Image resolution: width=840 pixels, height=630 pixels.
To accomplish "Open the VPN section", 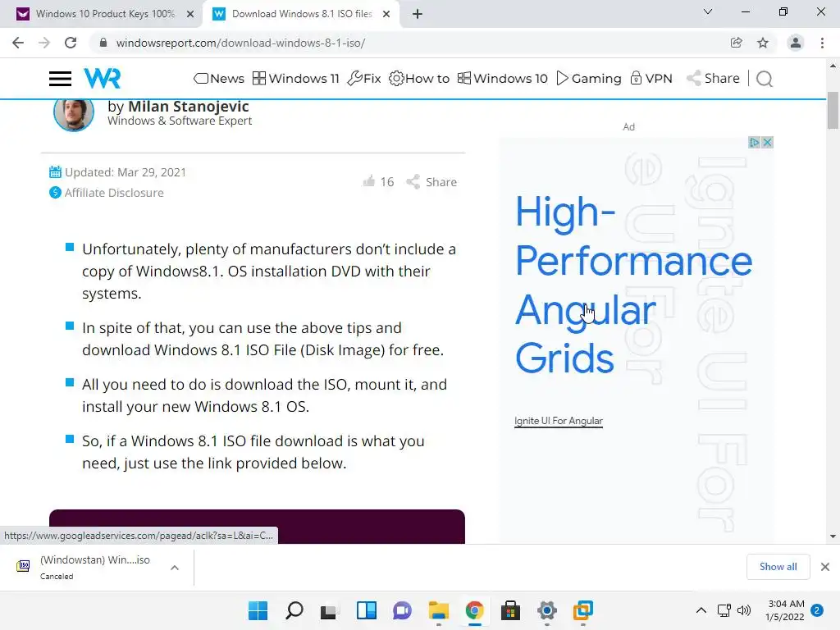I will (x=651, y=78).
